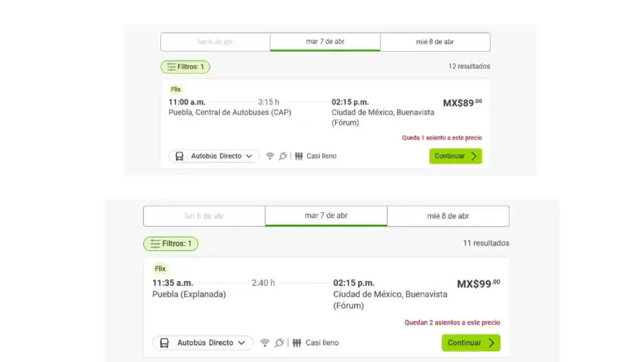Click the Flix badge on the 11:35 a.m. trip
644x362 pixels.
(160, 269)
